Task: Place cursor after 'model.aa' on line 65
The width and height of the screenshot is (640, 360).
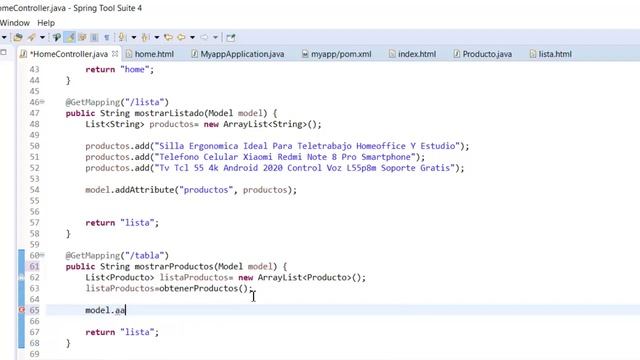Action: (x=125, y=310)
